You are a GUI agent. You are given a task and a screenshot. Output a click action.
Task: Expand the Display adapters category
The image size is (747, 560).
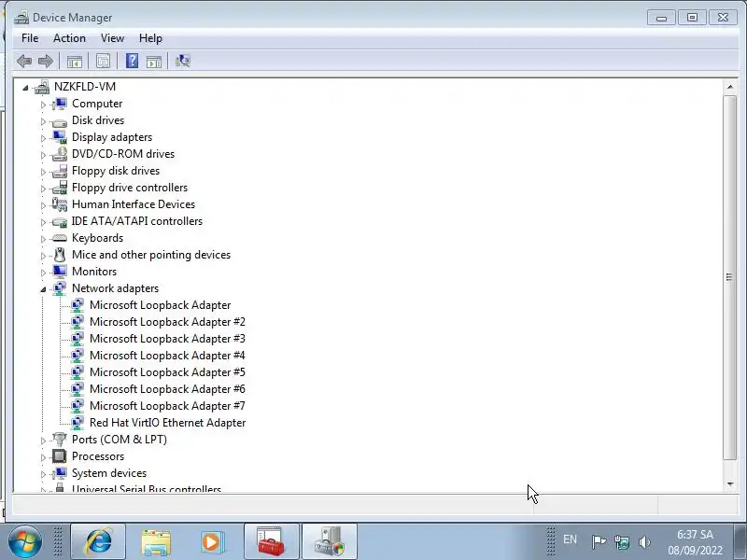click(x=43, y=138)
